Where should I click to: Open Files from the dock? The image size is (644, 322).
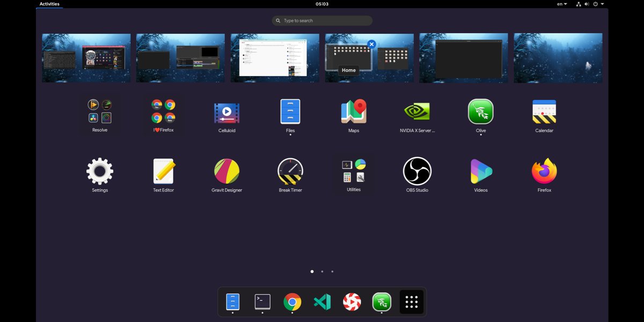point(232,302)
